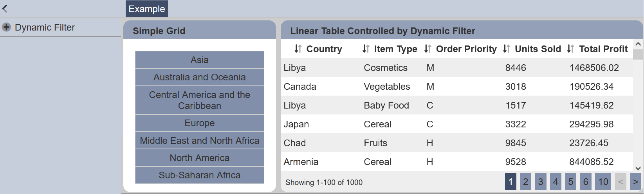Viewport: 644px width, 194px height.
Task: Choose Sub-Saharan Africa region
Action: coord(200,175)
